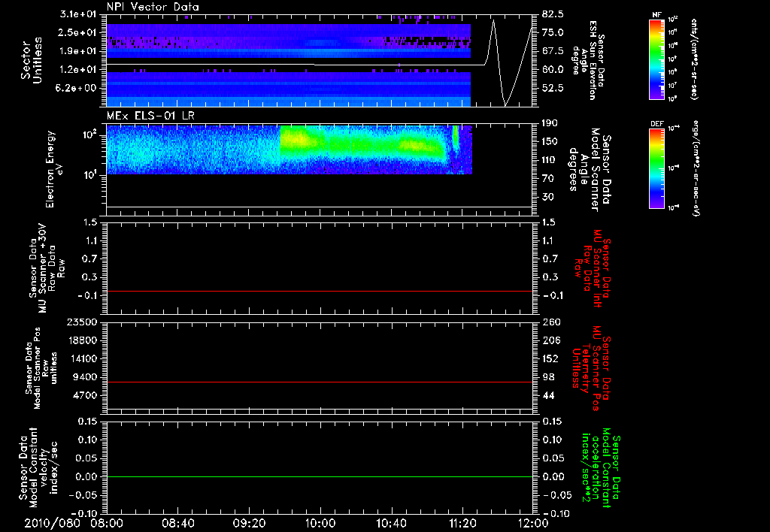Click the 67.5 sun elevation tick label

(x=553, y=51)
